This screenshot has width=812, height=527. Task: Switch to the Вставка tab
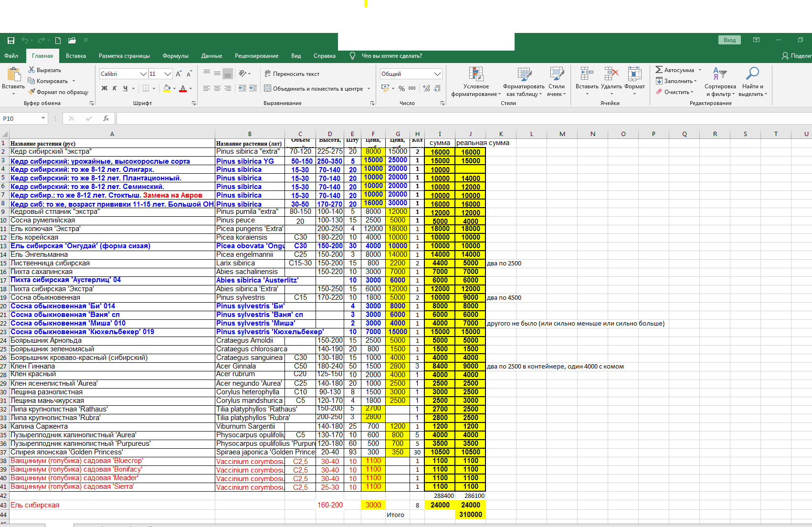click(x=76, y=56)
